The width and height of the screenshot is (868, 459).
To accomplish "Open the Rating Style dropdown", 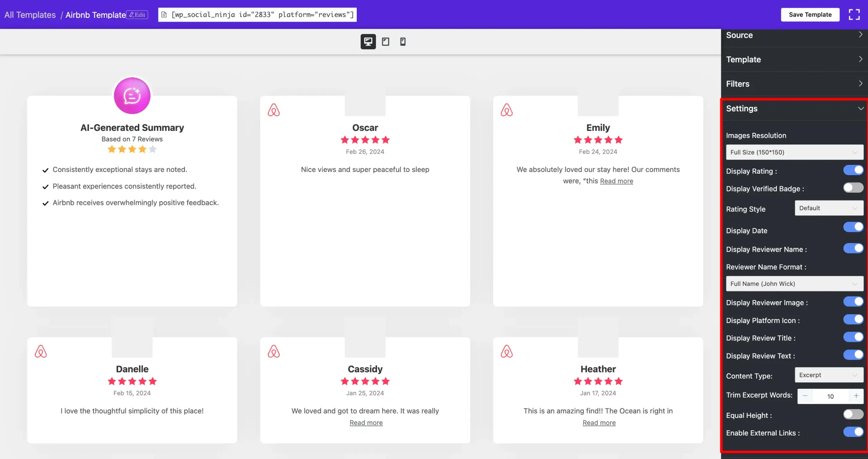I will (829, 208).
